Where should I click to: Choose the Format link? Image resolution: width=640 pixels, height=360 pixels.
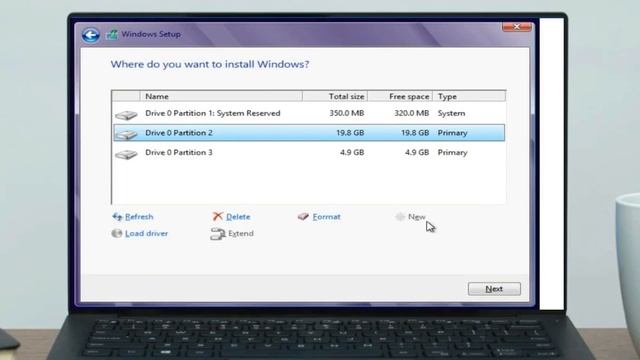point(326,217)
